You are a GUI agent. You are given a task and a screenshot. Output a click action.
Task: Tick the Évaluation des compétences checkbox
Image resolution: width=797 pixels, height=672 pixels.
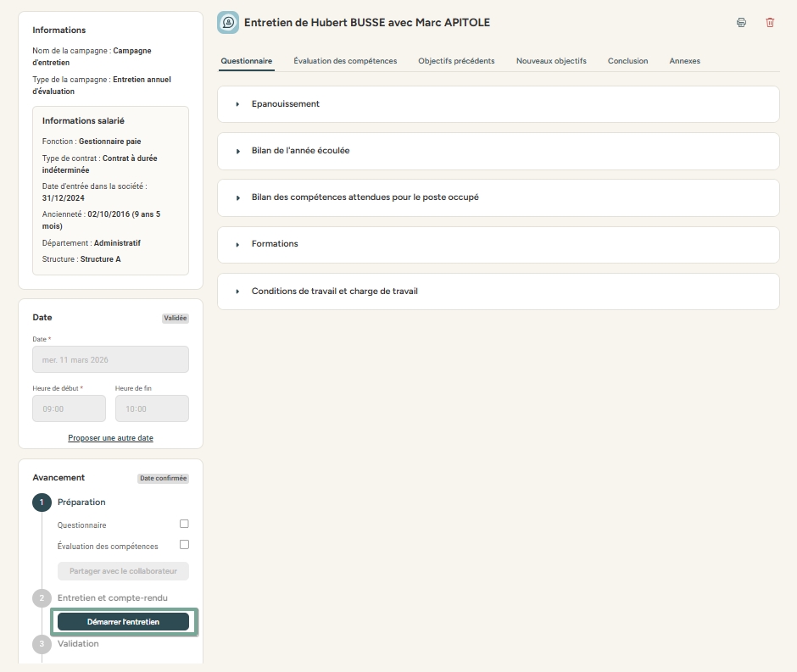184,545
